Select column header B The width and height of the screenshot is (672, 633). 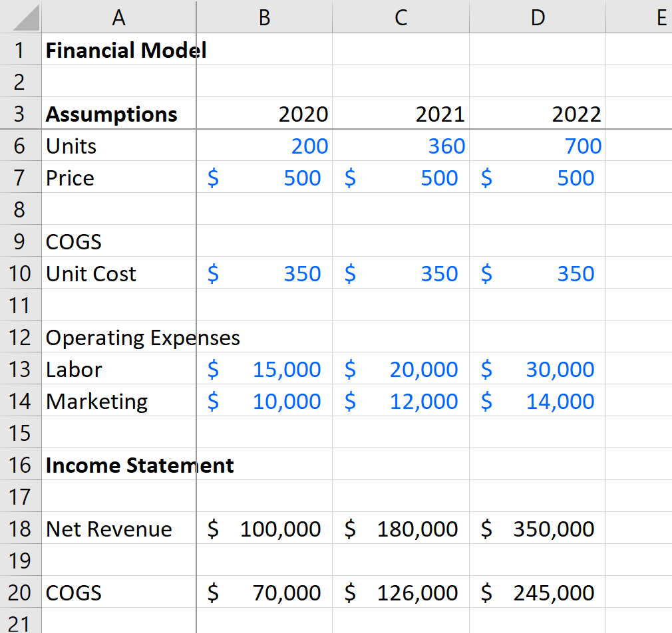[264, 17]
